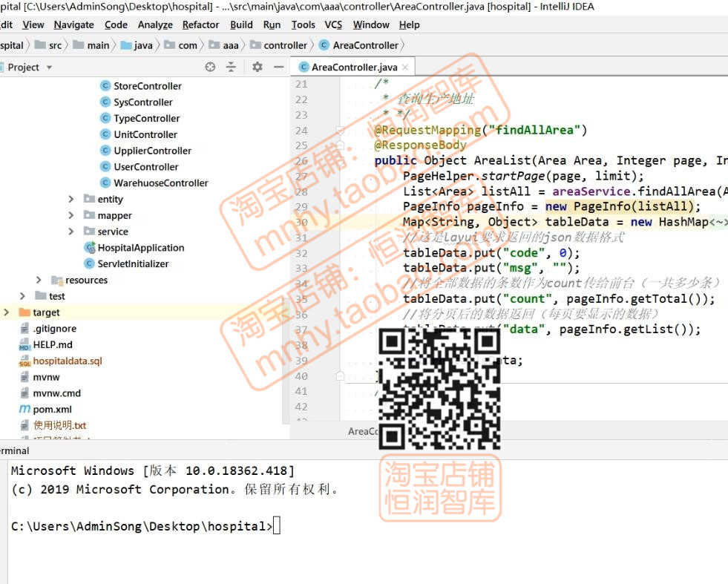Image resolution: width=728 pixels, height=584 pixels.
Task: Expand the entity package
Action: (70, 199)
